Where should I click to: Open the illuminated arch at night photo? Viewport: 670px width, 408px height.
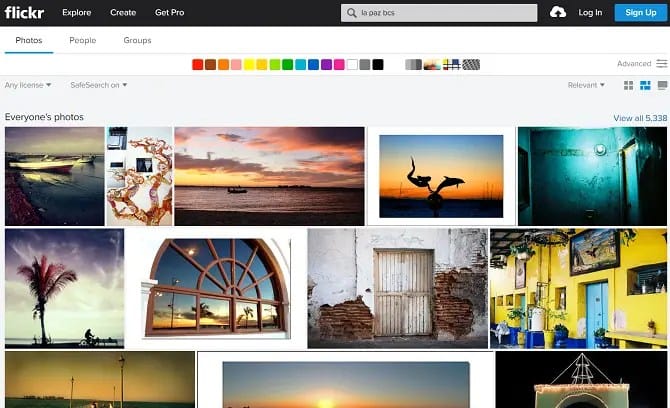581,379
